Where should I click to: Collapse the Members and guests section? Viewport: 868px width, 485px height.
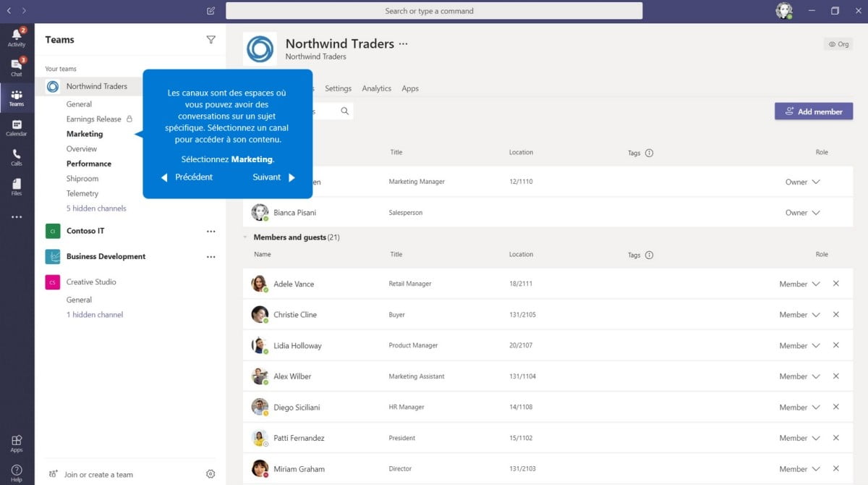point(245,237)
